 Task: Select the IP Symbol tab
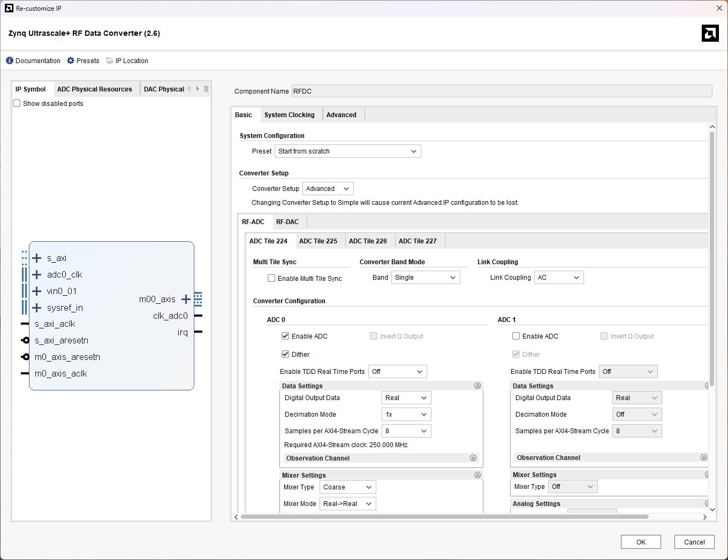point(31,89)
